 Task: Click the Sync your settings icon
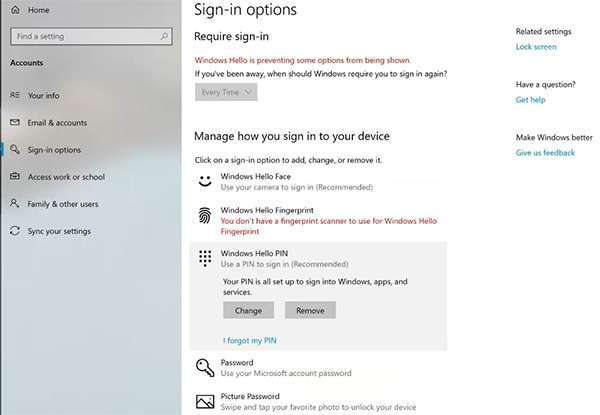(x=14, y=231)
